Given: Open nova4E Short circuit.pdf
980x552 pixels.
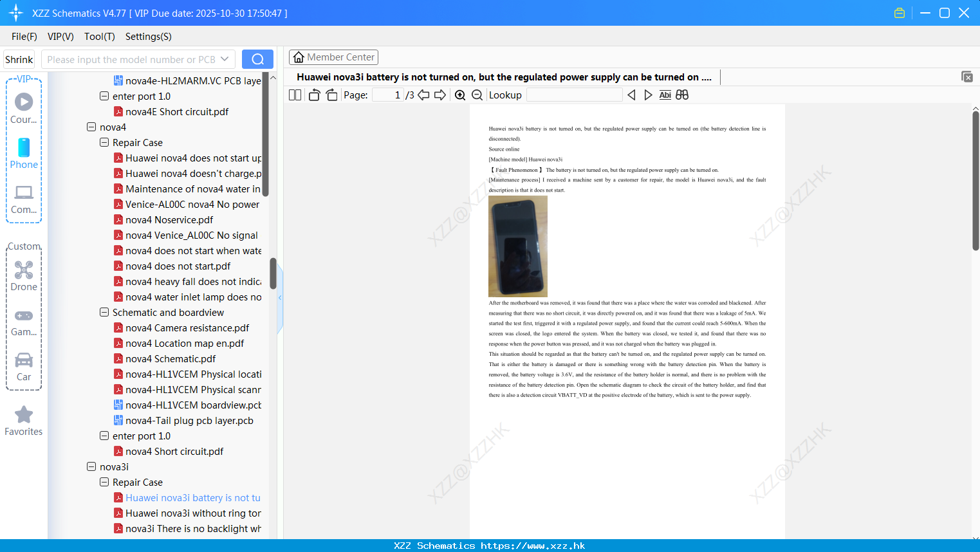Looking at the screenshot, I should click(x=171, y=112).
